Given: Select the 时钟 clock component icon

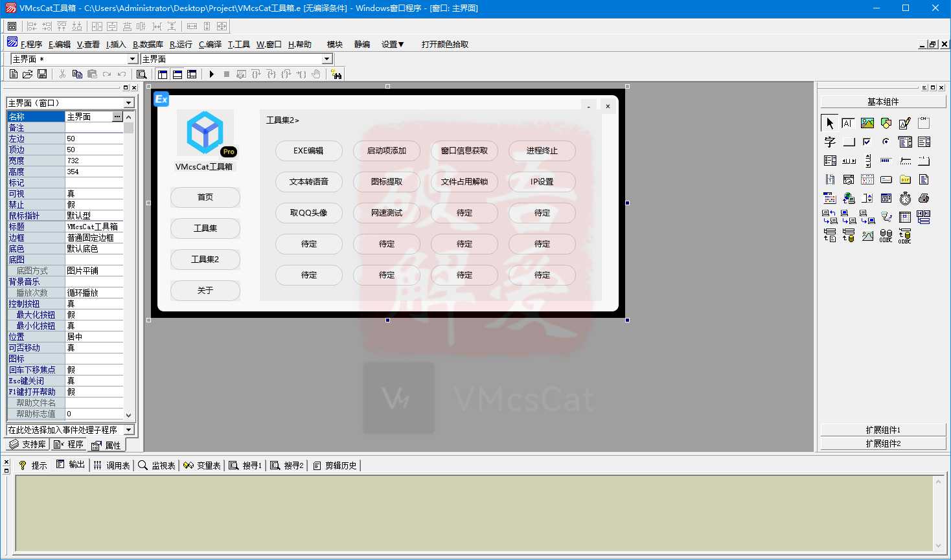Looking at the screenshot, I should [905, 198].
